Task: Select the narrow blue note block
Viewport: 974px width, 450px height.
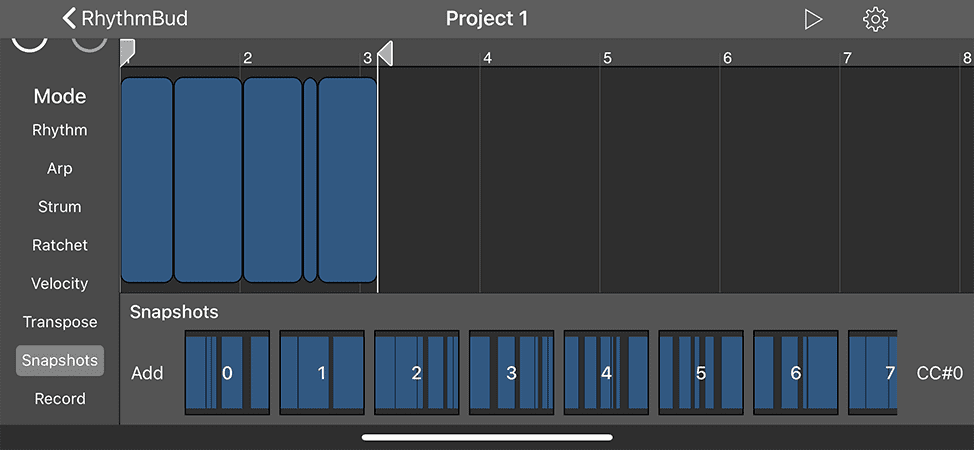Action: click(x=310, y=180)
